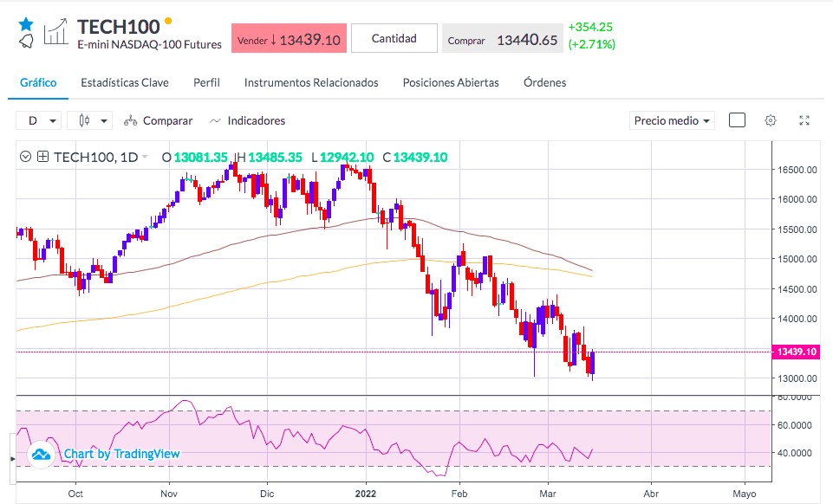Open Instrumentos Relacionados tab
833x504 pixels.
311,83
